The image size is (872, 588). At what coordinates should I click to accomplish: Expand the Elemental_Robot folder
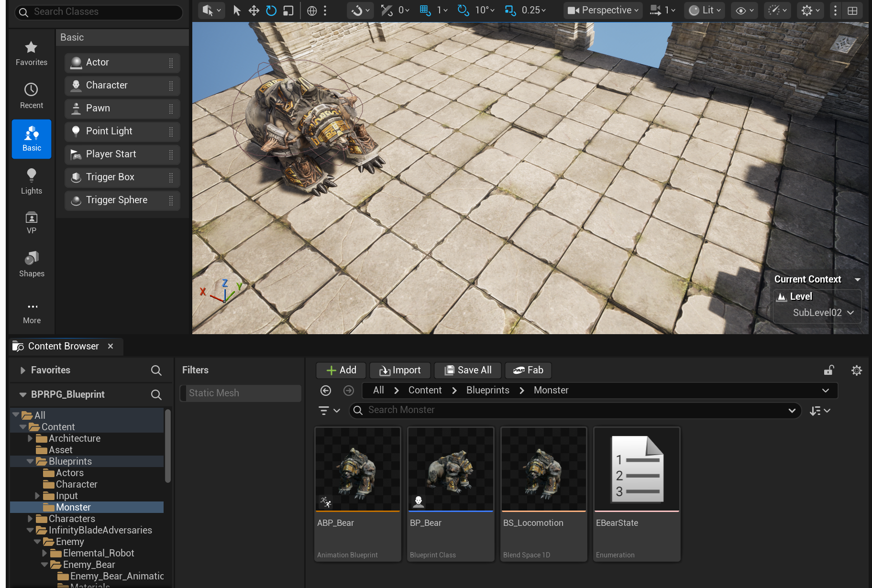(44, 553)
